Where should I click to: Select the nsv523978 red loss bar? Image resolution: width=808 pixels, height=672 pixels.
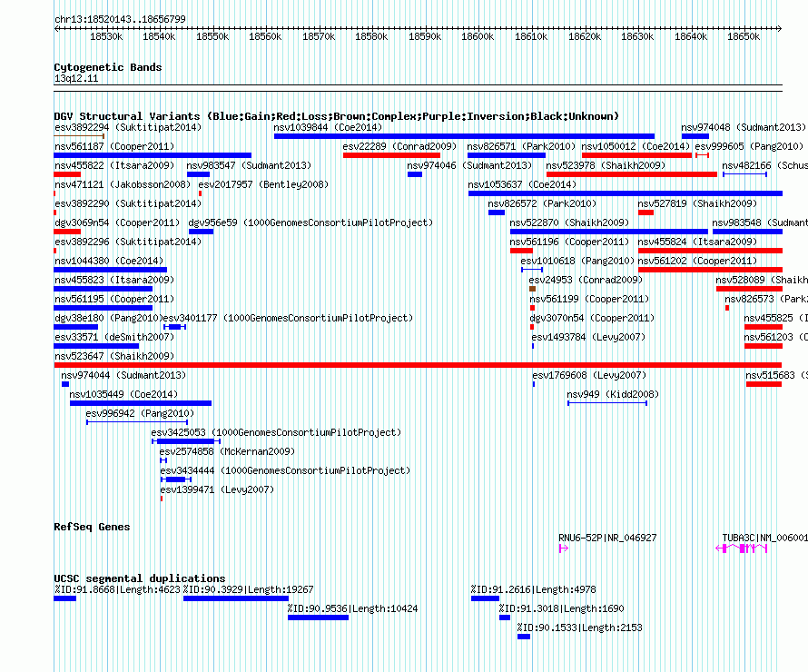click(632, 174)
